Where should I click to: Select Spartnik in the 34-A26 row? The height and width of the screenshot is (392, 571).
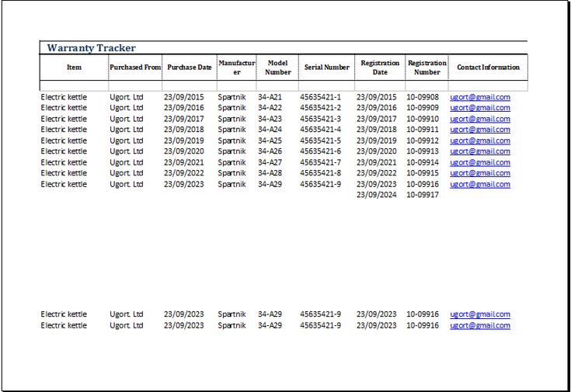(232, 151)
